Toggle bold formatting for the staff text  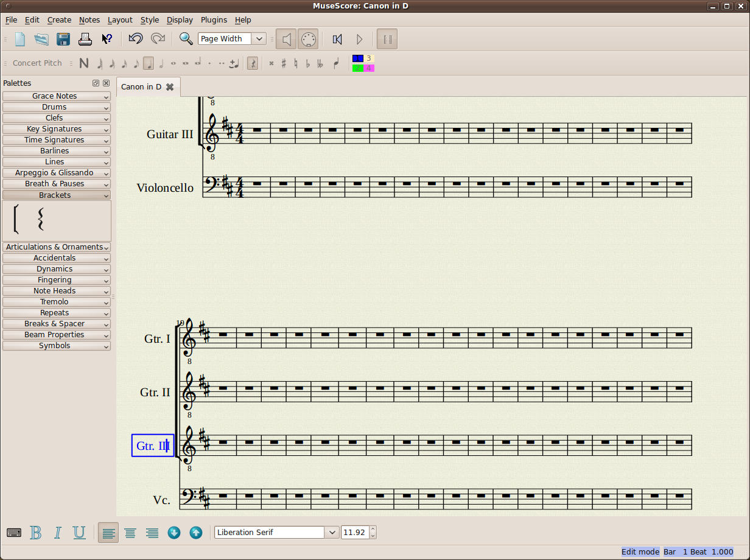[x=36, y=532]
